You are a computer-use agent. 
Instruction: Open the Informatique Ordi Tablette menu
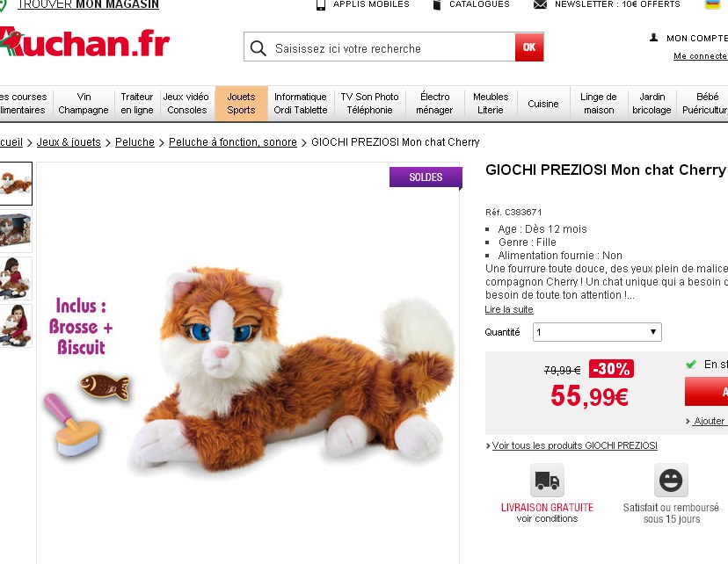pos(301,104)
